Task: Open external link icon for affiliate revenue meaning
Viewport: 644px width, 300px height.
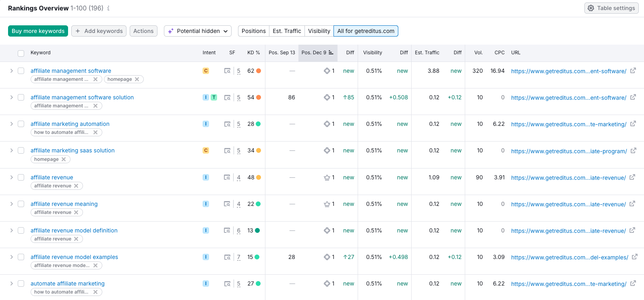Action: click(632, 204)
